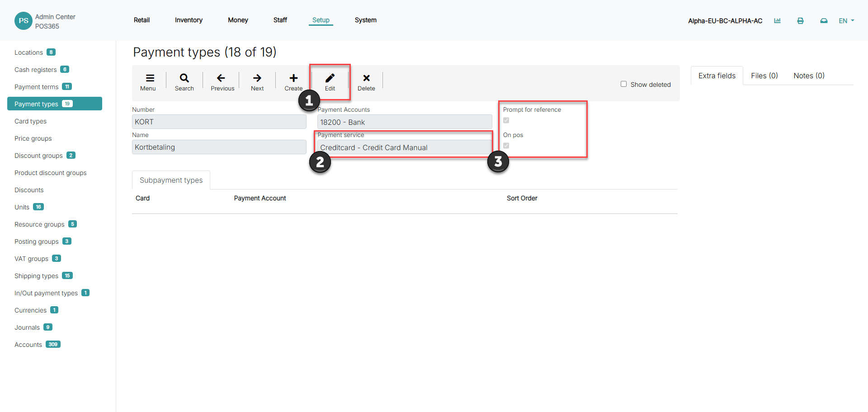868x412 pixels.
Task: Switch to the Extra fields tab
Action: pos(717,76)
